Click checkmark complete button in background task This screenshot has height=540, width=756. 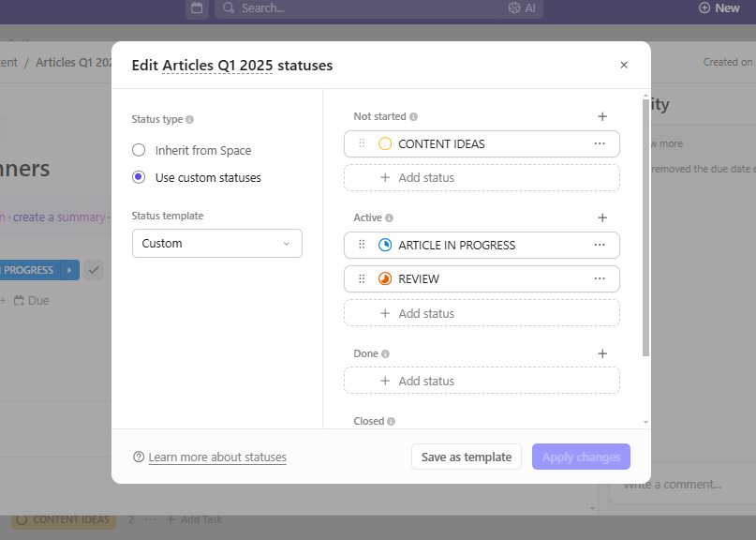(94, 270)
